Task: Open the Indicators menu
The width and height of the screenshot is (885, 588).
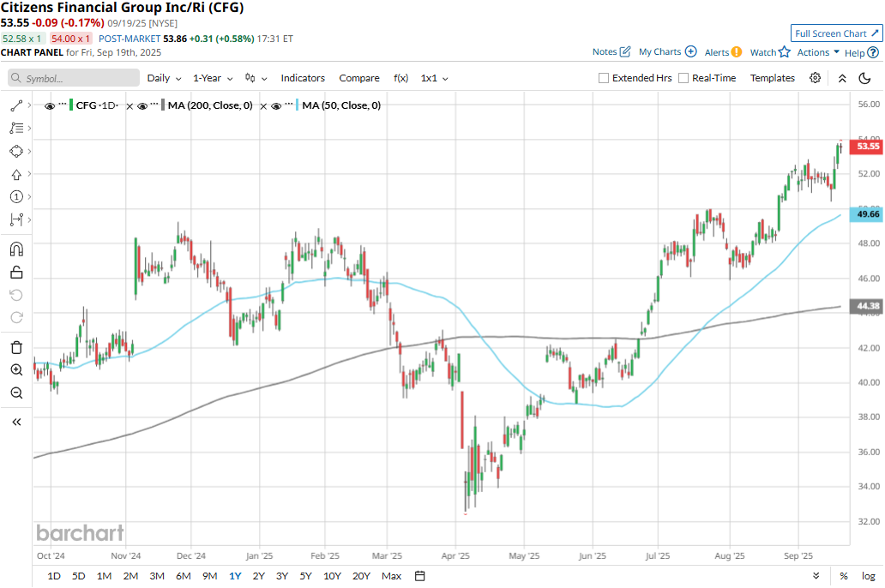Action: [x=303, y=78]
